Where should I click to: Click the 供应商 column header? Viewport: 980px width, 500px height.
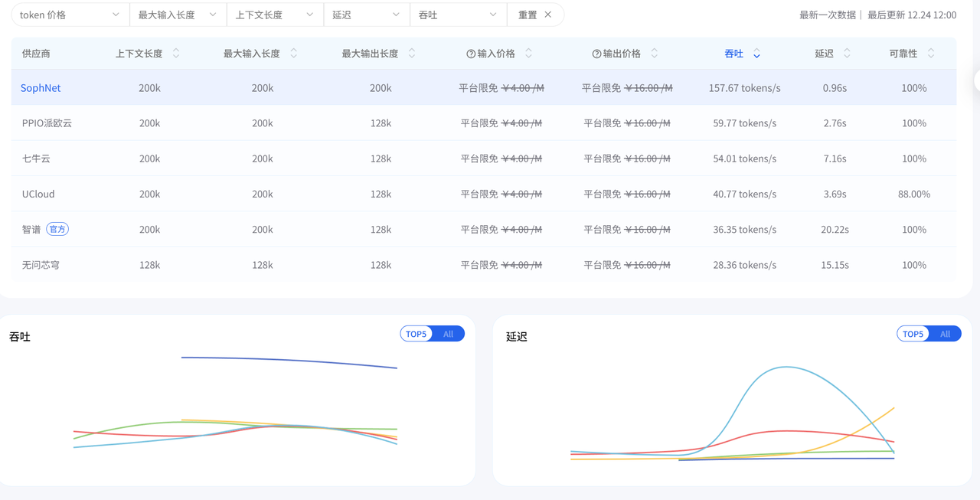pos(36,54)
